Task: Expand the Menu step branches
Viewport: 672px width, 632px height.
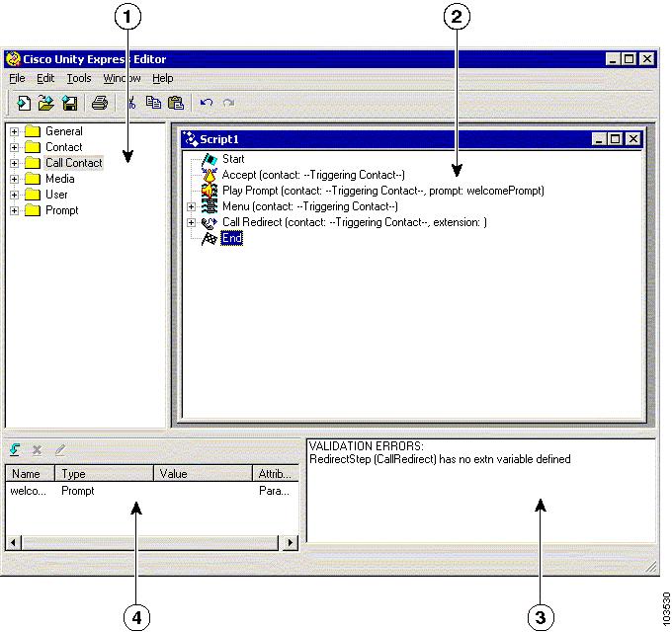Action: (191, 206)
